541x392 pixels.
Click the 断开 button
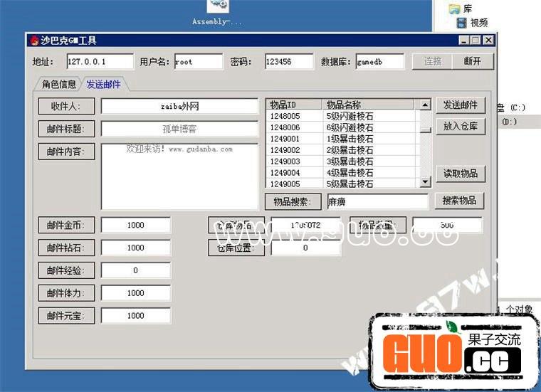click(x=473, y=61)
